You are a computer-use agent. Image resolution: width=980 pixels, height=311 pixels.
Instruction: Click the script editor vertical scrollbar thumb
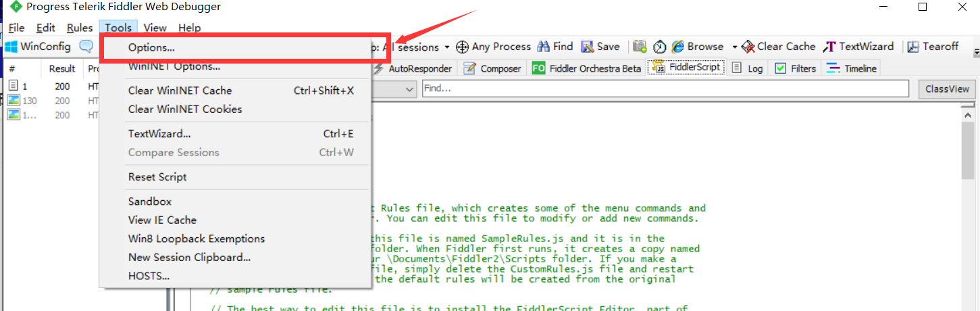[x=969, y=151]
